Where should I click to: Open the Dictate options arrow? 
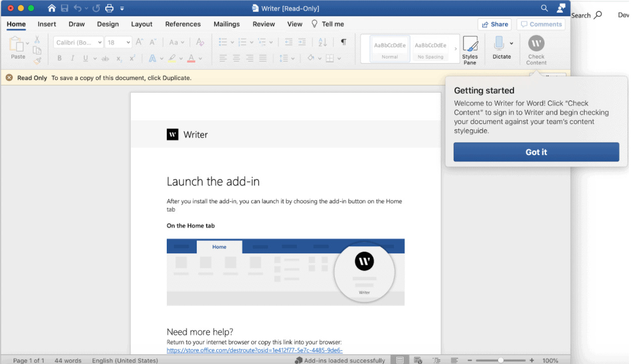[512, 43]
